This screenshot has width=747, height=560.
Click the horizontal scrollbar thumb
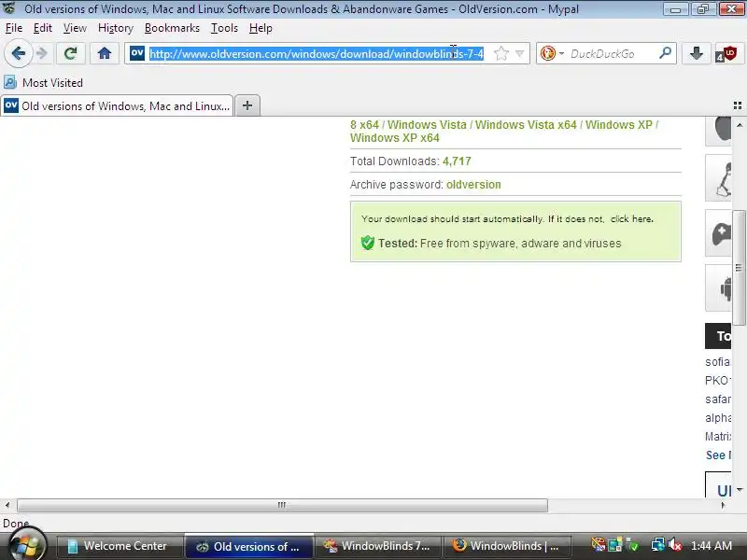[x=282, y=505]
